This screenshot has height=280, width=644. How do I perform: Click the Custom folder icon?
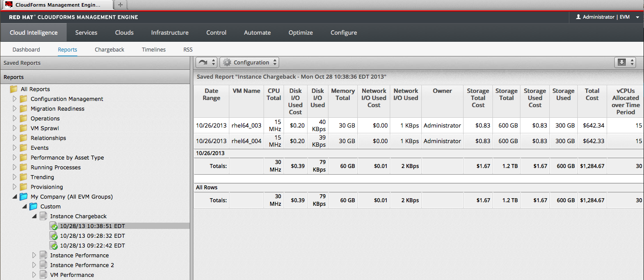point(33,207)
